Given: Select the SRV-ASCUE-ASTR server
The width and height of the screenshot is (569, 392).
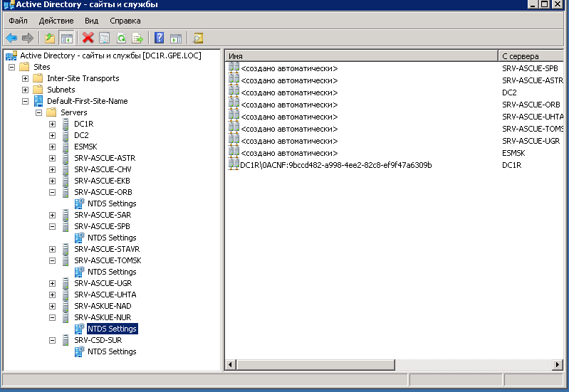Looking at the screenshot, I should click(105, 158).
